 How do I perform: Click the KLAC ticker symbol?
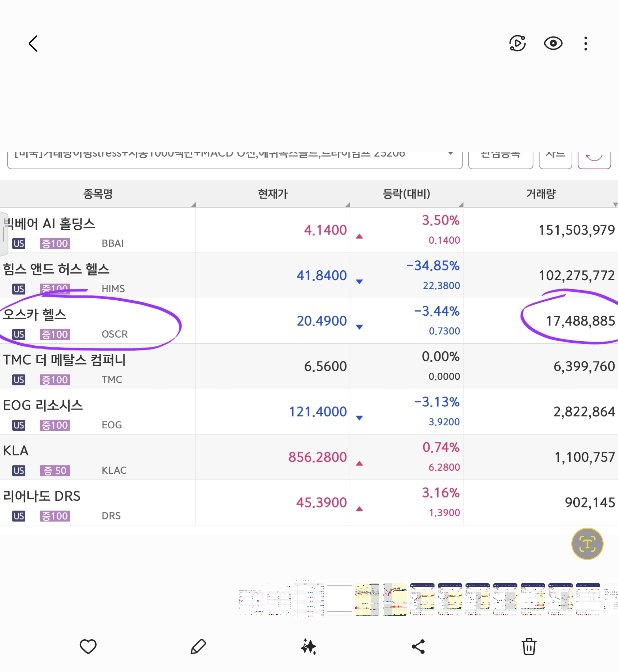[114, 471]
